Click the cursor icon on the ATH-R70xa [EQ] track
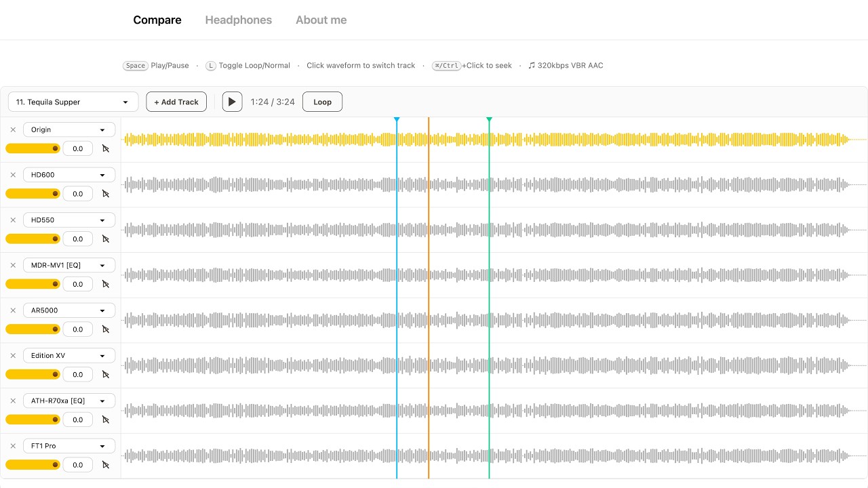This screenshot has height=488, width=868. tap(106, 420)
